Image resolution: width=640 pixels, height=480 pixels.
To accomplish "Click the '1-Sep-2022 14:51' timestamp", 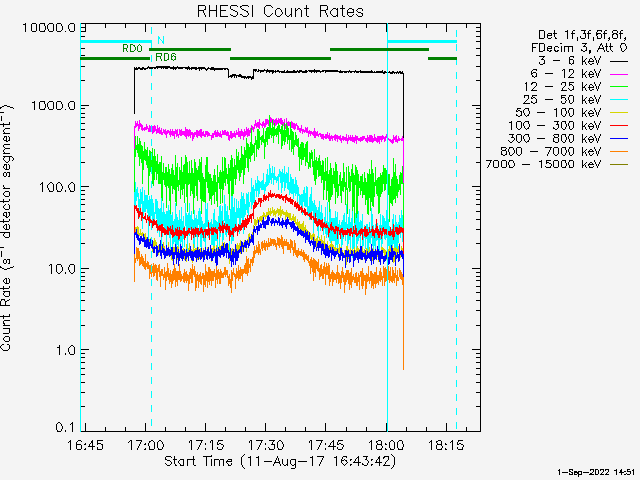I will click(x=596, y=472).
